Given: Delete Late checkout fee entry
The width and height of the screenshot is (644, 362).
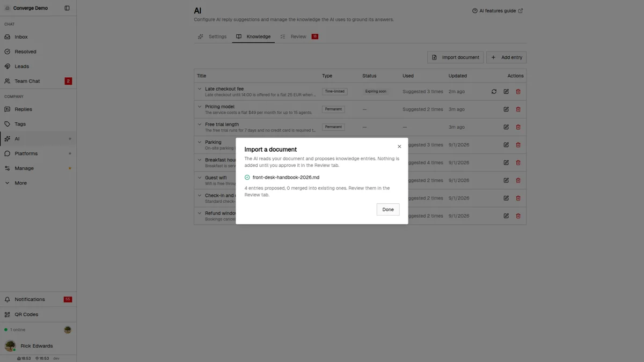Looking at the screenshot, I should click(518, 92).
